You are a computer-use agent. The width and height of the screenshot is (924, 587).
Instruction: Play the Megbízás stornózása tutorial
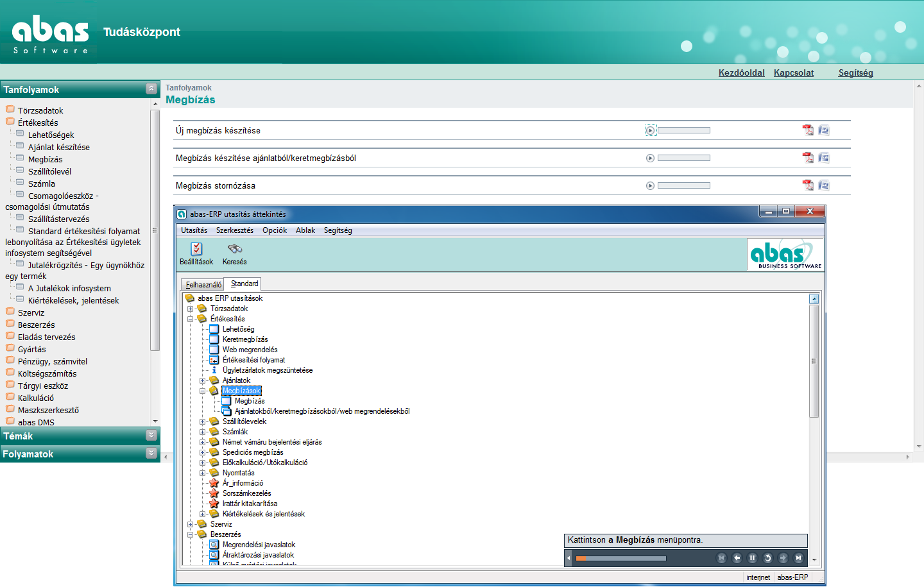(x=650, y=185)
